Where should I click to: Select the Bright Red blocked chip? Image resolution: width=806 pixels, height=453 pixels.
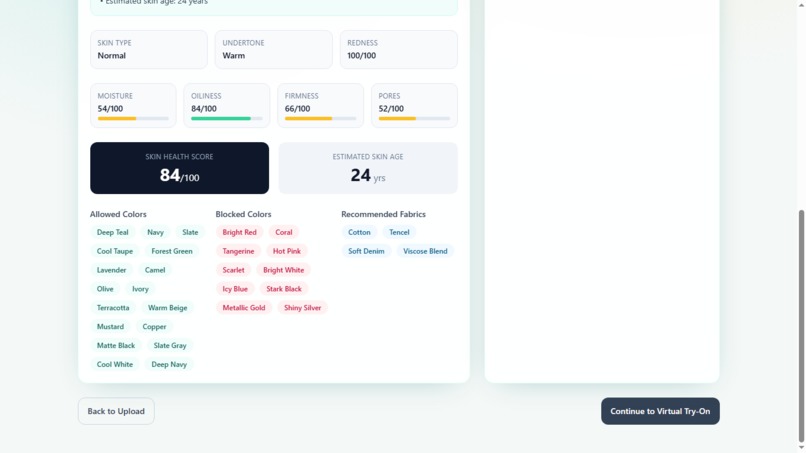tap(240, 232)
